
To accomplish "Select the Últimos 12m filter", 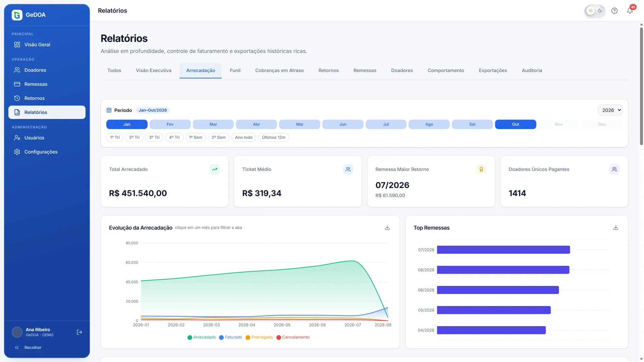I will coord(274,137).
